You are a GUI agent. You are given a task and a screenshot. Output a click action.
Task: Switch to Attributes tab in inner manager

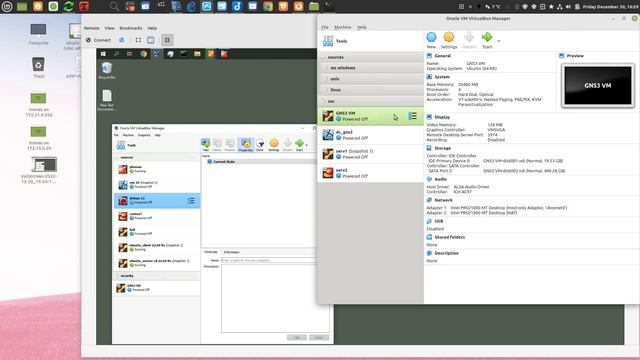coord(211,252)
